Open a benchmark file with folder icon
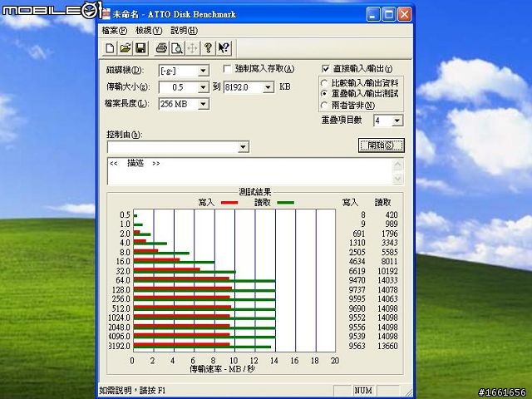 coord(126,48)
